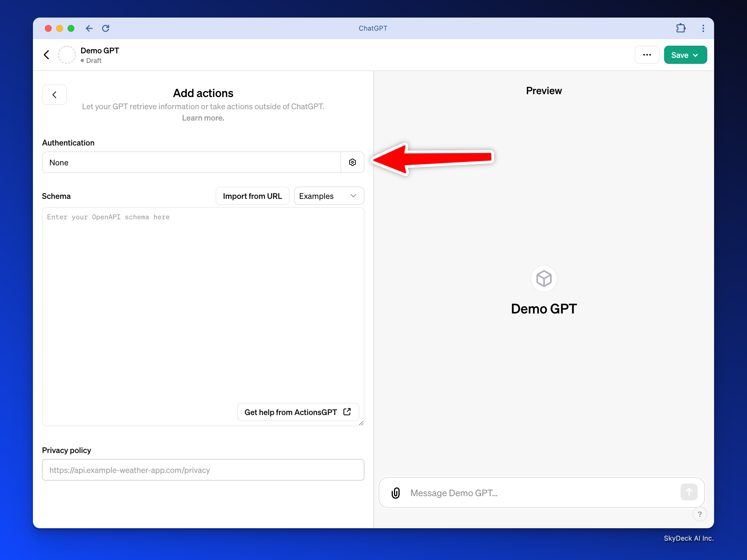
Task: Open the authentication settings gear icon
Action: (x=352, y=162)
